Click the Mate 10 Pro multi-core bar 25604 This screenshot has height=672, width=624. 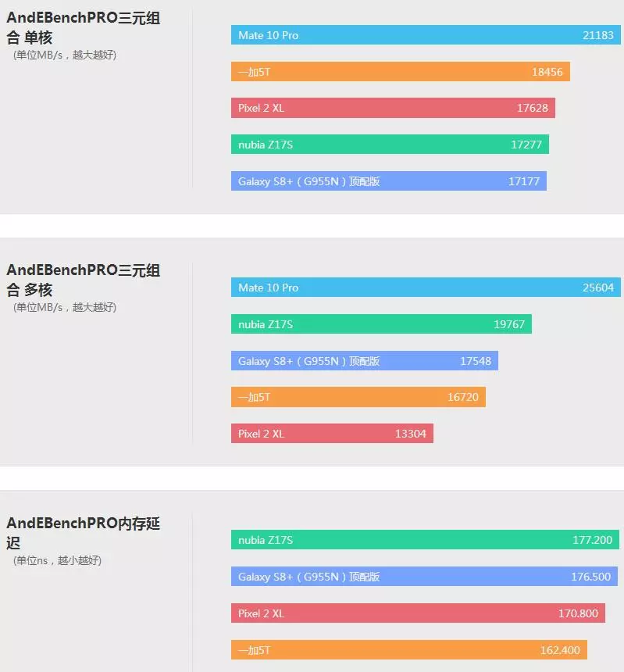click(426, 287)
